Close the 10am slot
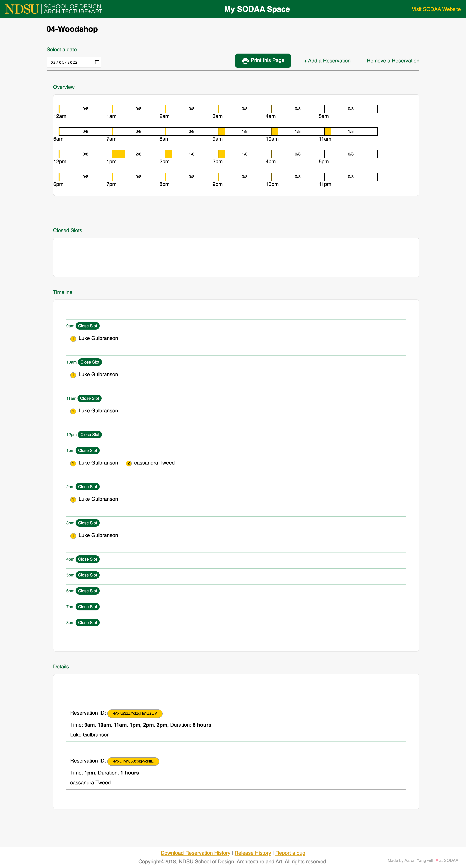 point(90,362)
